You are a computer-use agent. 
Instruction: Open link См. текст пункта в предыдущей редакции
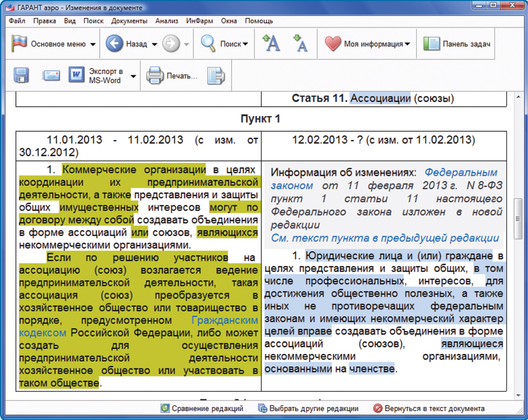pos(385,238)
